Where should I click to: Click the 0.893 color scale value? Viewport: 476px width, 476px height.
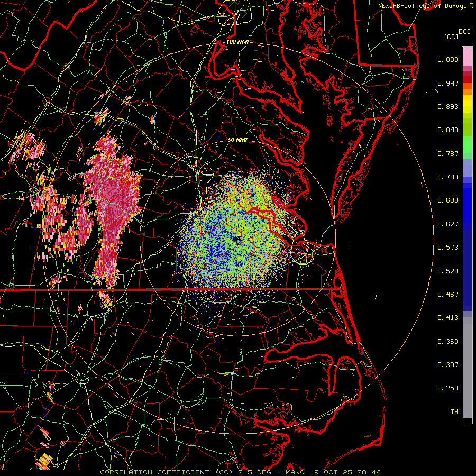[448, 106]
